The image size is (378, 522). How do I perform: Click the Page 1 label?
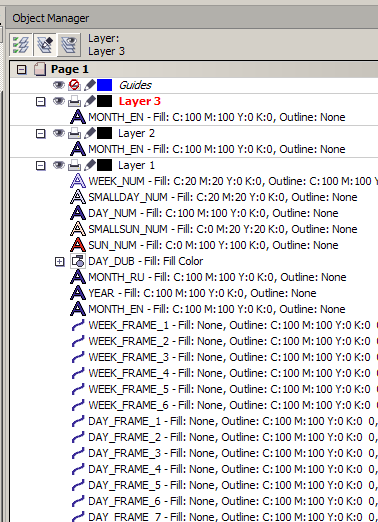coord(70,69)
